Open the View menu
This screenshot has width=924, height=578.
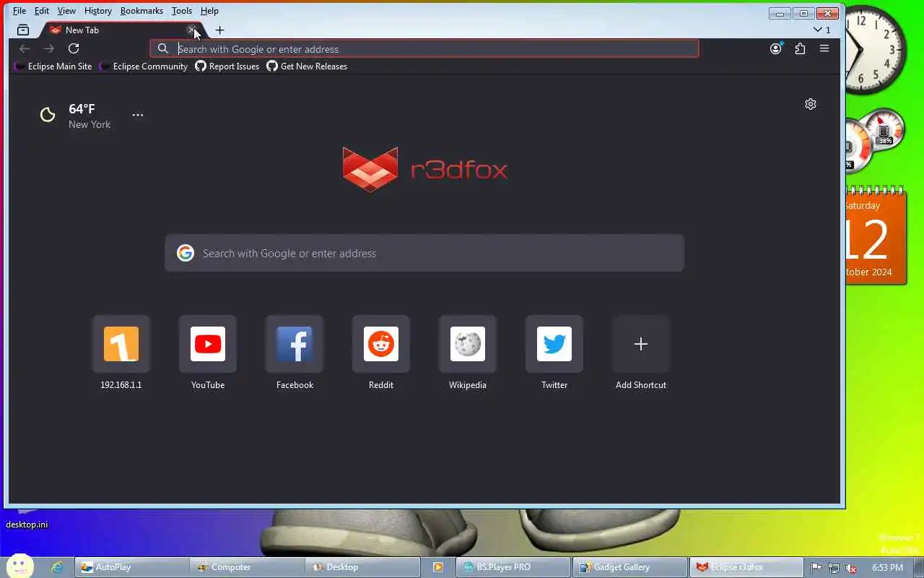click(66, 11)
